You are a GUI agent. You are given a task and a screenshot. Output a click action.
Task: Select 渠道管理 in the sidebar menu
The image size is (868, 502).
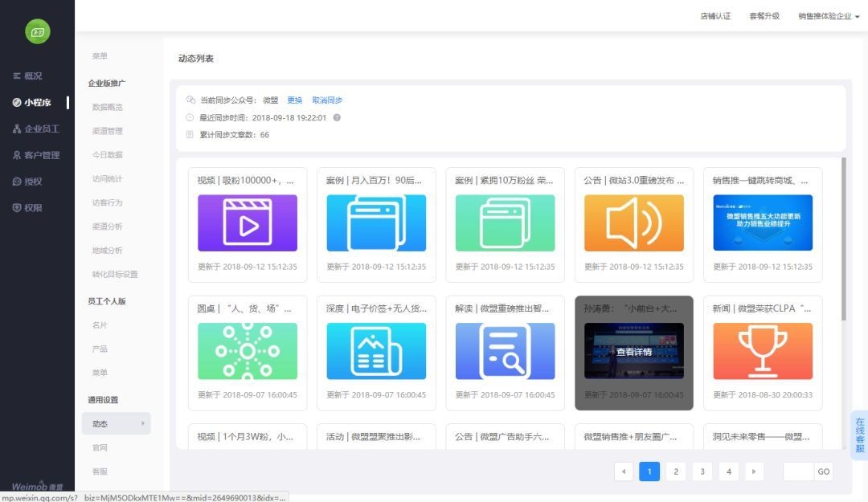tap(108, 131)
